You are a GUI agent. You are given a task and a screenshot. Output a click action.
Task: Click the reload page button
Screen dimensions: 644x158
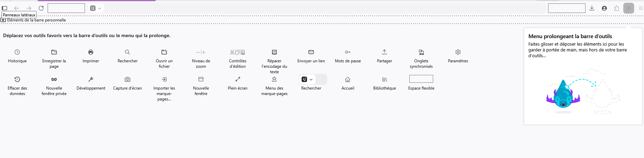[x=41, y=8]
